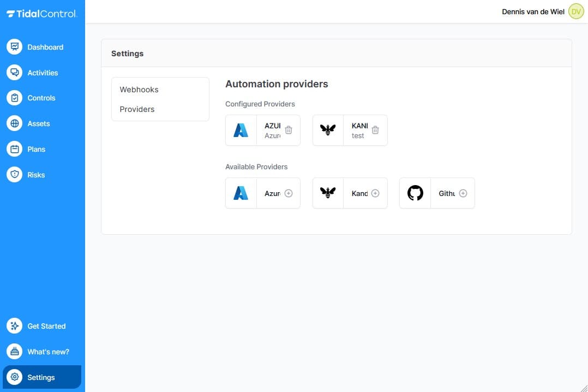Add the Kandji provider using the plus icon
588x392 pixels.
pos(375,193)
